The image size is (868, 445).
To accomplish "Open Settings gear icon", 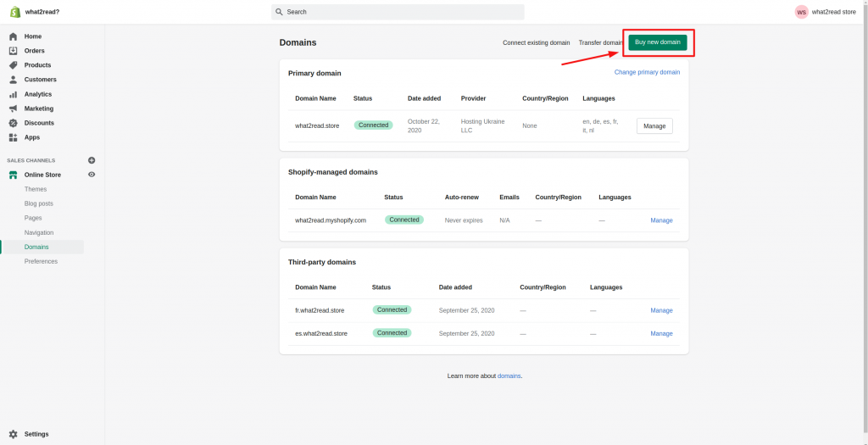I will [14, 434].
